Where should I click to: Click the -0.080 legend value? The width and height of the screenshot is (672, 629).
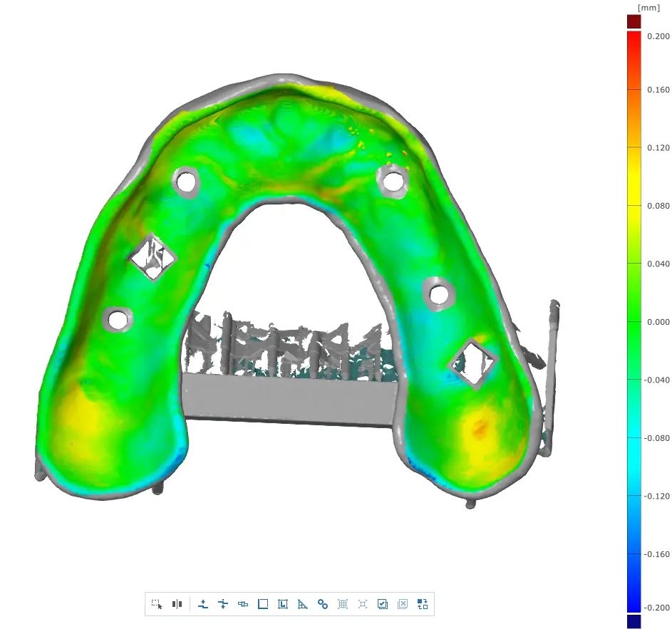pos(656,438)
